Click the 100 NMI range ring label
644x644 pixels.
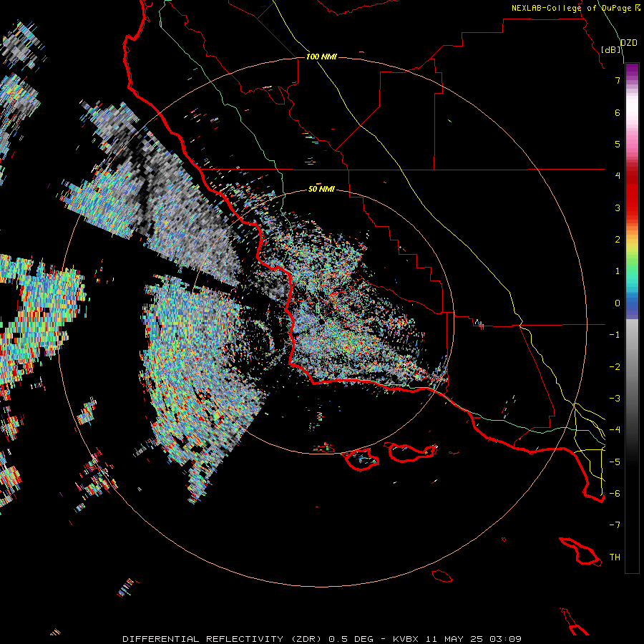(x=321, y=57)
